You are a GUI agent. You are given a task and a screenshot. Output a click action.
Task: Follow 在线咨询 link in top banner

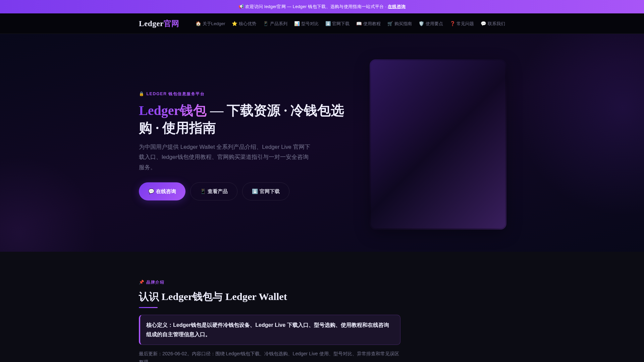(396, 7)
